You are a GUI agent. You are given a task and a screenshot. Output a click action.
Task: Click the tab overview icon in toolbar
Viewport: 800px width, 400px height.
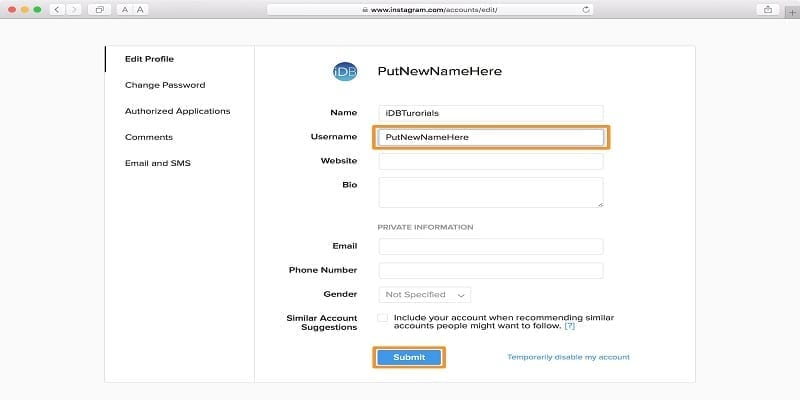pyautogui.click(x=100, y=9)
